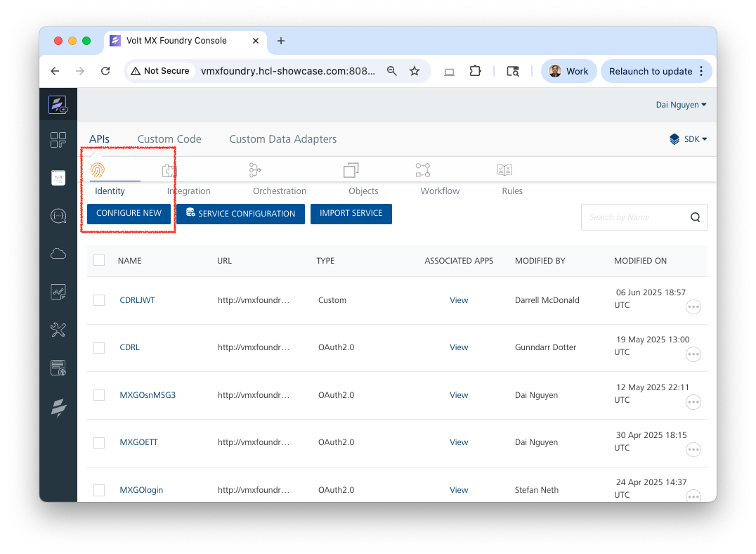This screenshot has width=756, height=554.
Task: Select the Objects tab label
Action: (x=363, y=191)
